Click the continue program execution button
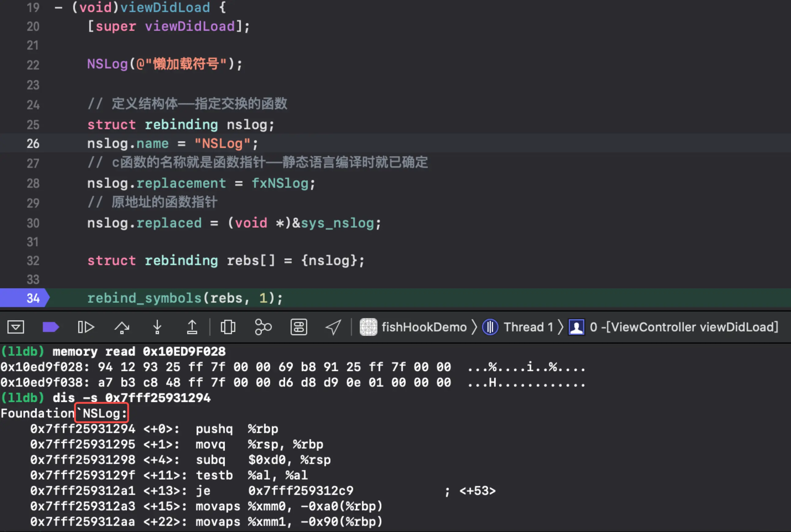This screenshot has width=791, height=532. point(86,327)
